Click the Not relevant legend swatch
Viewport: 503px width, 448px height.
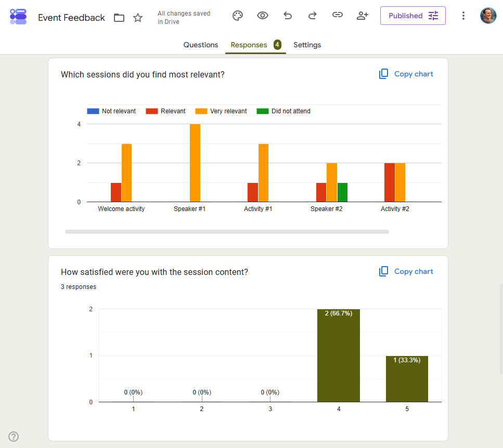click(x=93, y=111)
